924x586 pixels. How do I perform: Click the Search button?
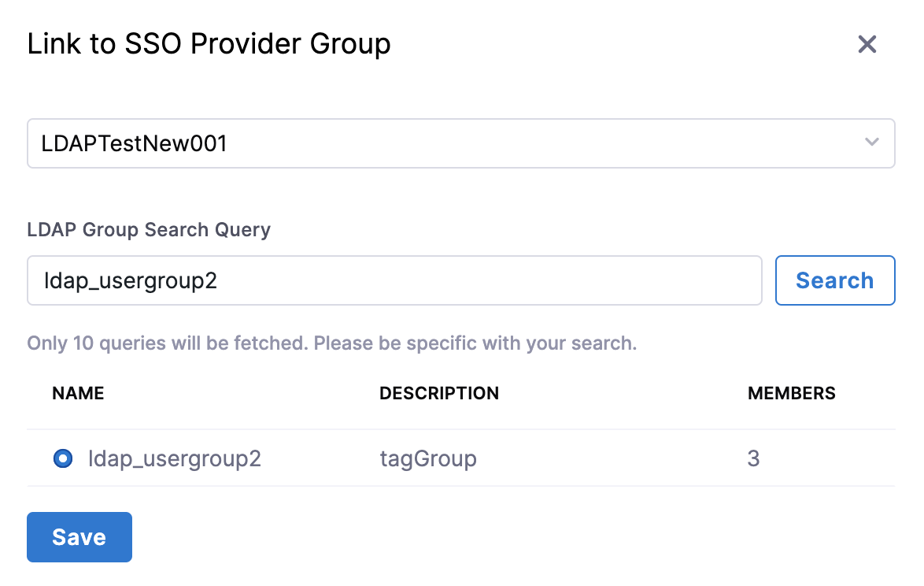tap(834, 280)
